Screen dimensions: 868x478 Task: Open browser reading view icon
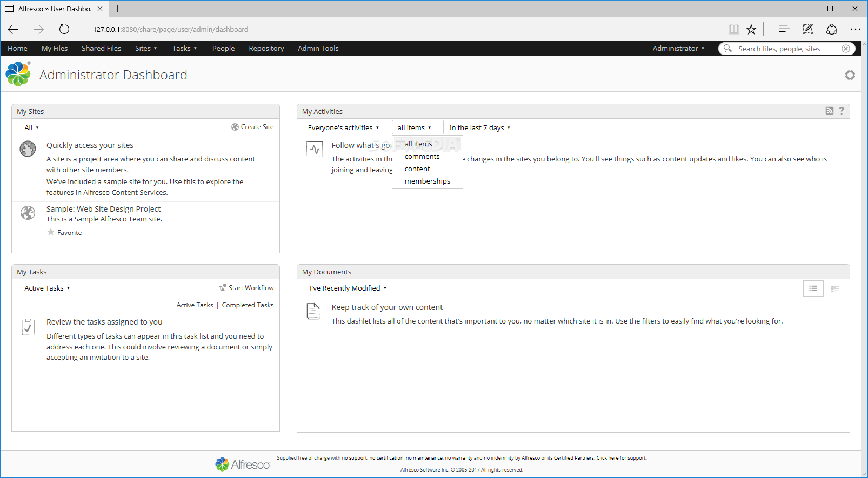[733, 29]
